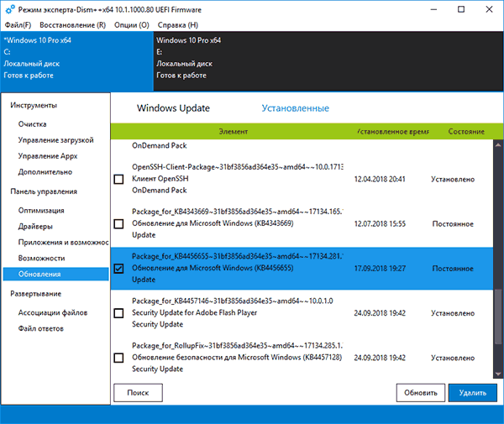Open the Дополнительно section
Viewport: 504px width, 424px height.
click(x=45, y=172)
